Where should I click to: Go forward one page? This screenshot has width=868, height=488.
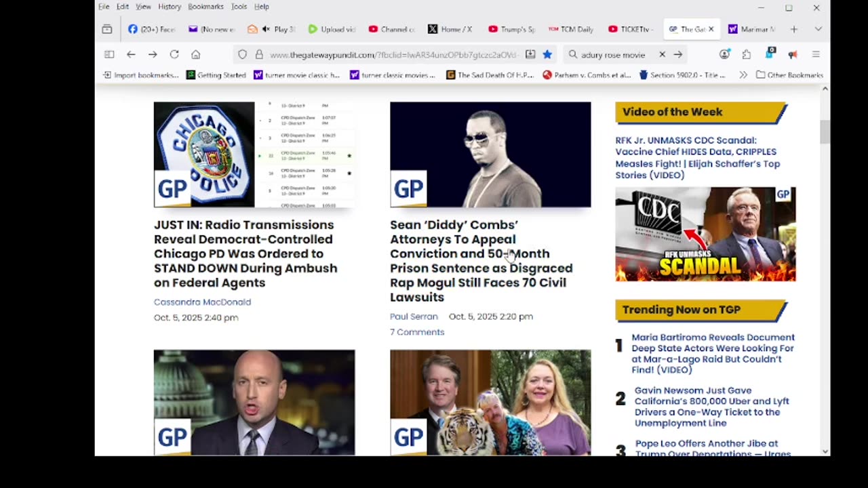tap(153, 54)
